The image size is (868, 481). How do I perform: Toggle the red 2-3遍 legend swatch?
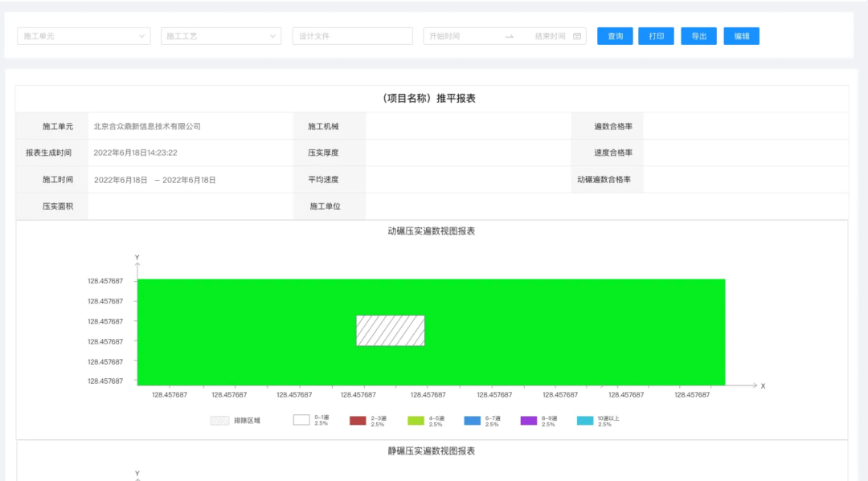click(358, 420)
